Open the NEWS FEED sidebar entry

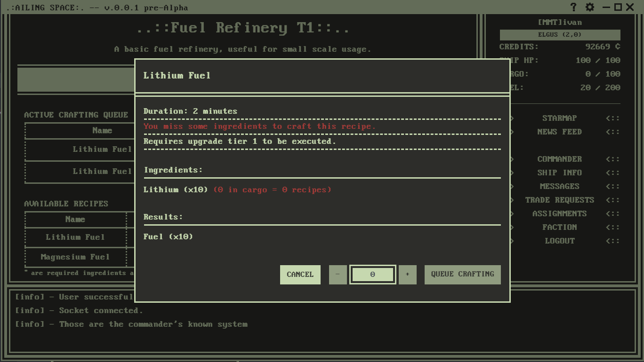559,132
